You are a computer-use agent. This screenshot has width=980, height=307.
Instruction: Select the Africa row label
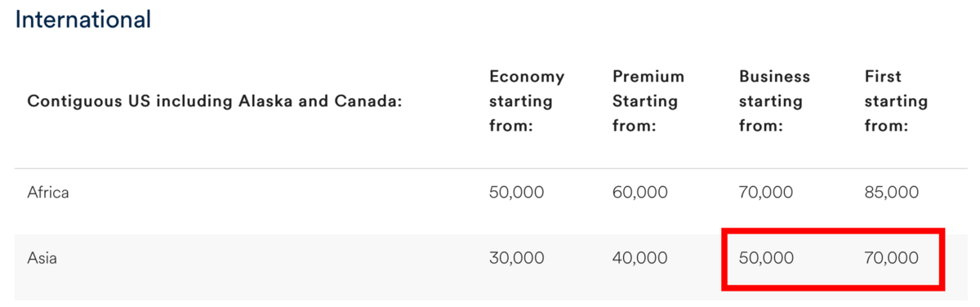[x=48, y=194]
